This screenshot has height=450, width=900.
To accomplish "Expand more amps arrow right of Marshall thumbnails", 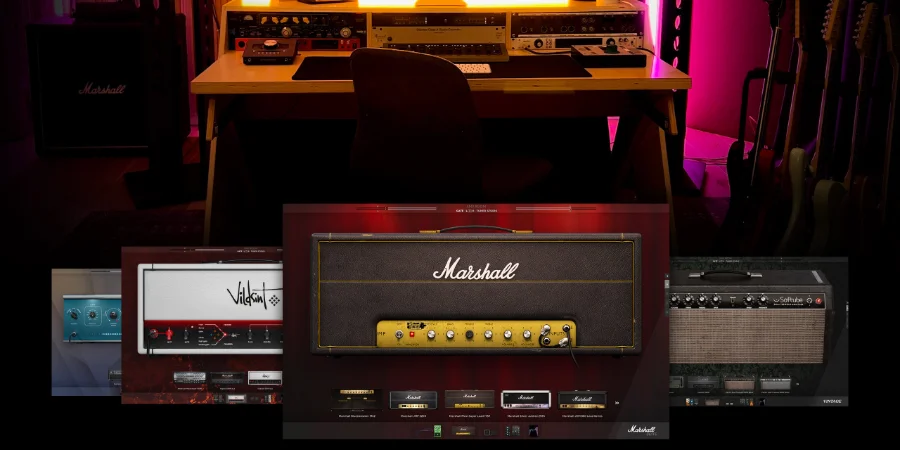I will 617,402.
